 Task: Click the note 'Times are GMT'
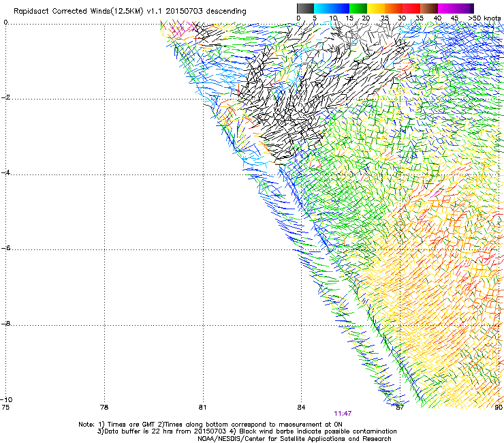click(131, 425)
